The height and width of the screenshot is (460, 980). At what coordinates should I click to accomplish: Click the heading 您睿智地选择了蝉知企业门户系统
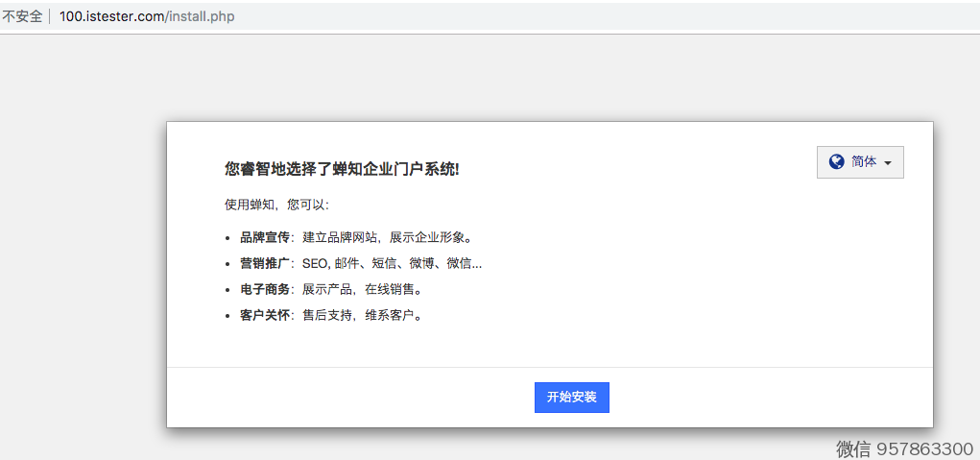[x=342, y=169]
